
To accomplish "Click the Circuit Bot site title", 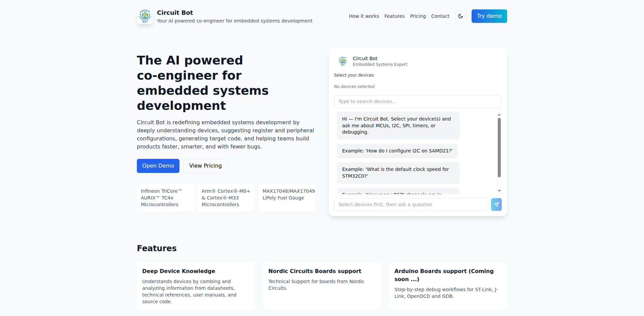I will (x=175, y=13).
